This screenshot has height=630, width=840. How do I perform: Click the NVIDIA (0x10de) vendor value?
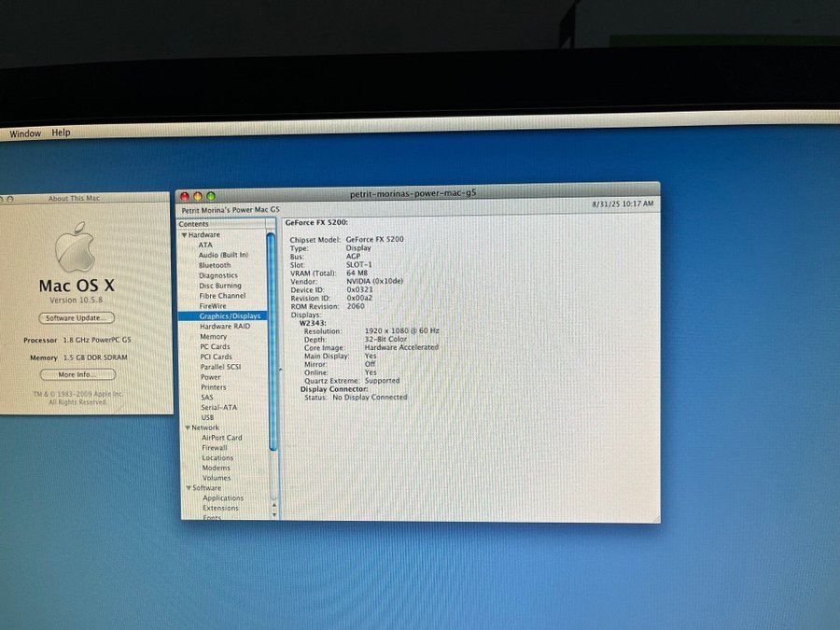pyautogui.click(x=374, y=281)
